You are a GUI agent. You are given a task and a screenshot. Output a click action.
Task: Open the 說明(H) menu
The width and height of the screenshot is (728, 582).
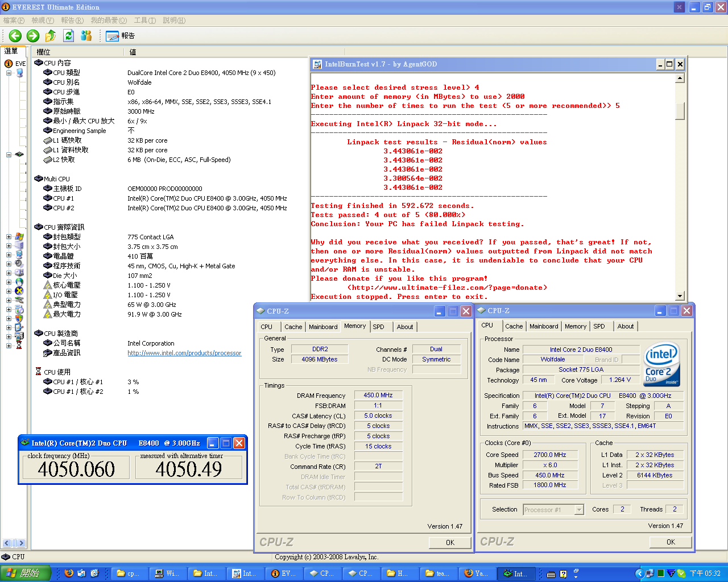point(174,20)
